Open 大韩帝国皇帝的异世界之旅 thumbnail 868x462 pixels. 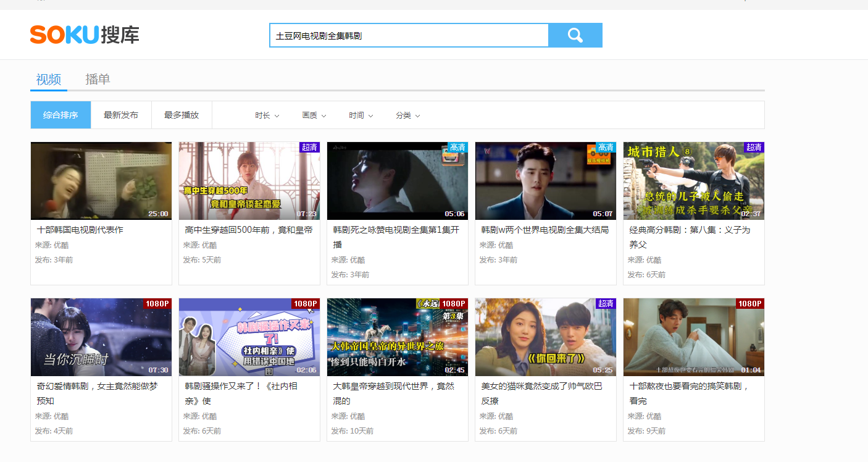pyautogui.click(x=398, y=337)
